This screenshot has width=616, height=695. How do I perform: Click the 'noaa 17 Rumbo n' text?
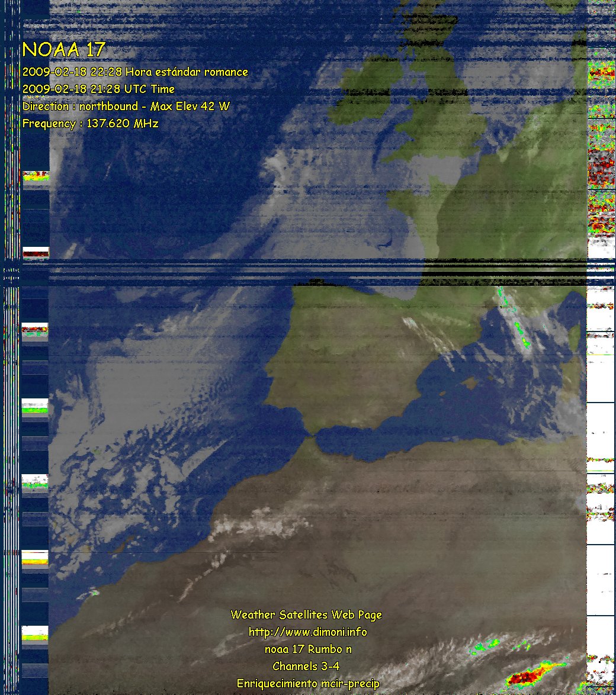308,649
